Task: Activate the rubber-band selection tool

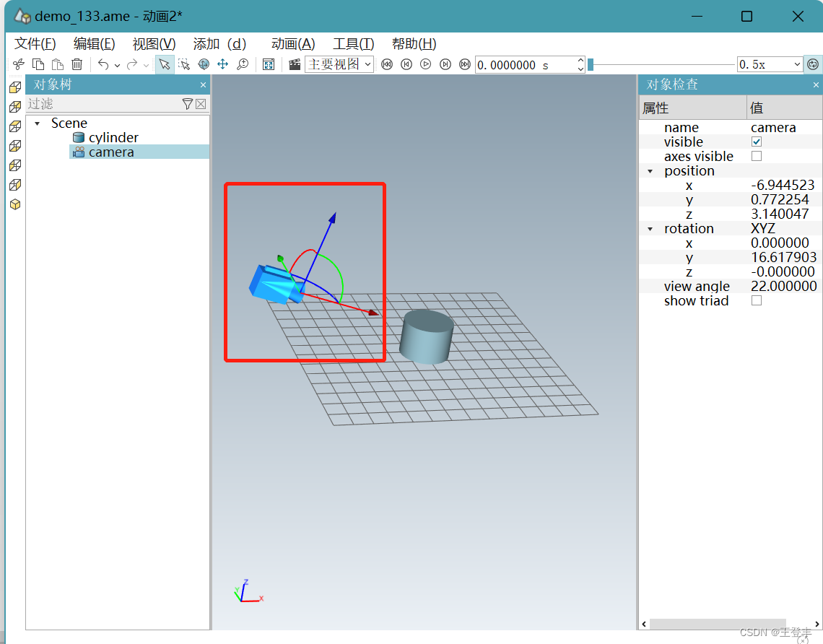Action: tap(184, 64)
